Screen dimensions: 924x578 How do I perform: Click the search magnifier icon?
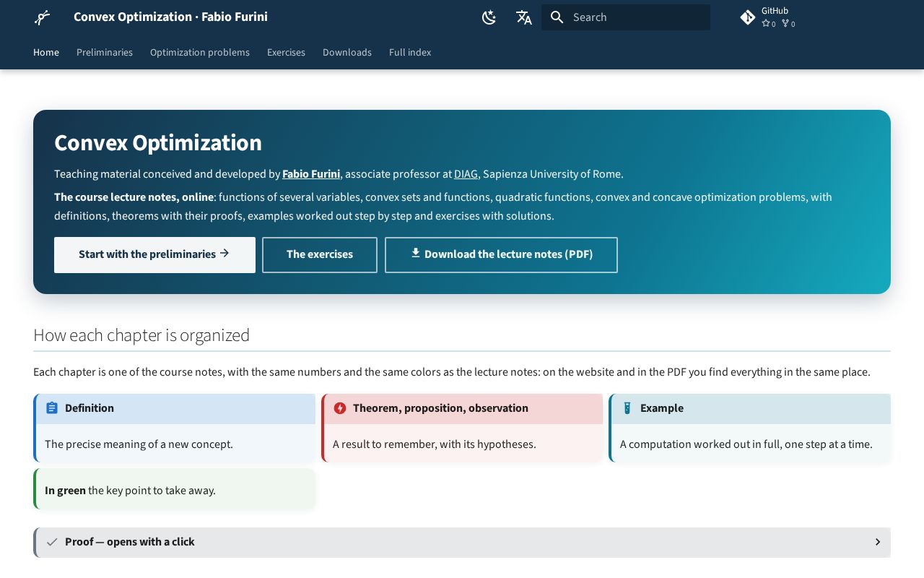(557, 17)
